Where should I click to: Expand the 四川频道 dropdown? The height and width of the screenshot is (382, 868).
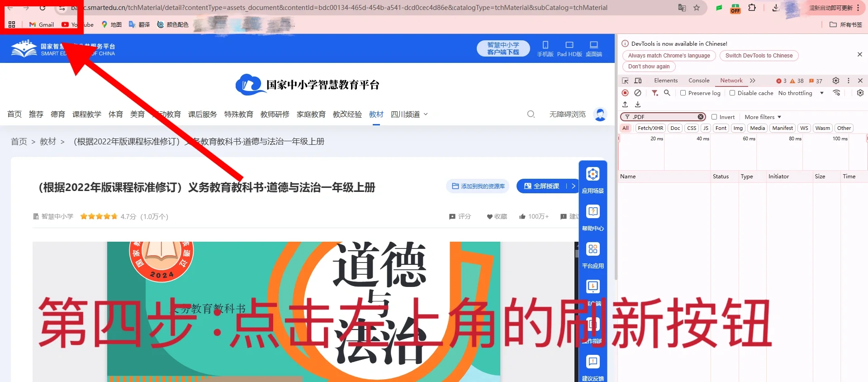click(409, 114)
